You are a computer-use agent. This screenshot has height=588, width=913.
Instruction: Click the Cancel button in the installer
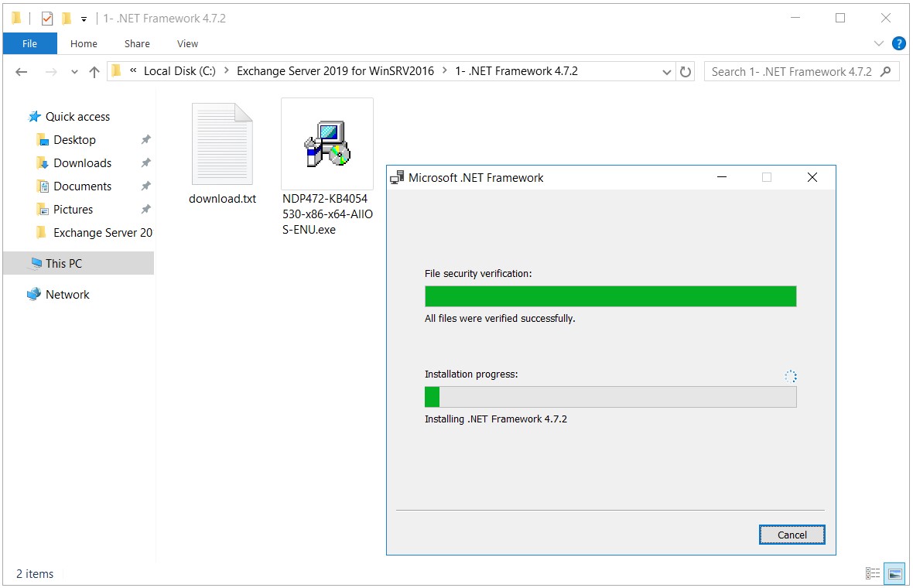coord(792,535)
